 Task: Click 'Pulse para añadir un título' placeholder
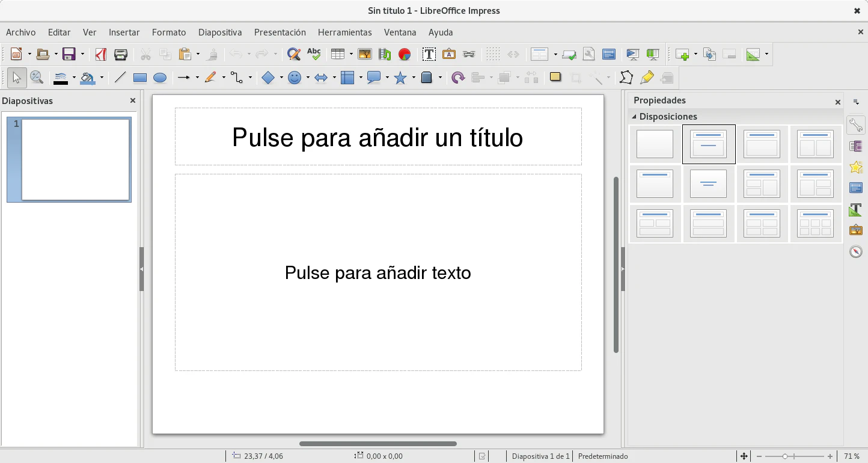pyautogui.click(x=377, y=137)
